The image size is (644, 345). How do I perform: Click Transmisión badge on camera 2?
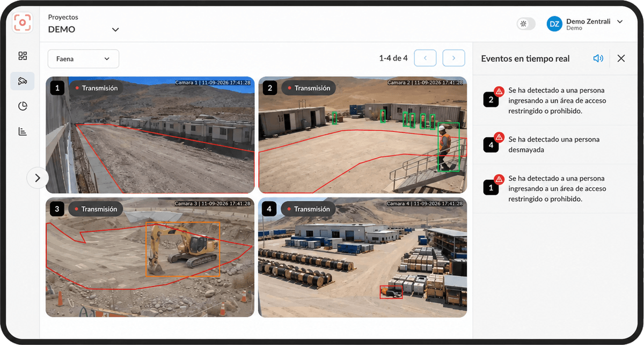[x=308, y=88]
